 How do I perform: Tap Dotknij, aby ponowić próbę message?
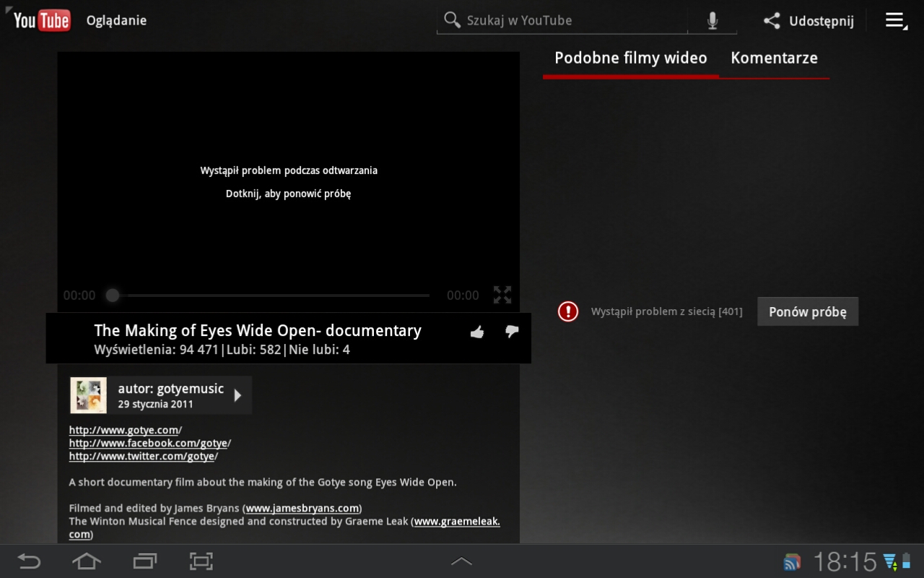pyautogui.click(x=289, y=194)
